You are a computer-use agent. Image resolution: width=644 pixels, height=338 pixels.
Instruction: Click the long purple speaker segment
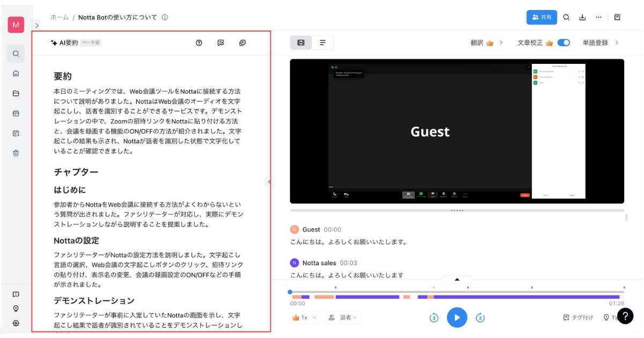pos(526,297)
